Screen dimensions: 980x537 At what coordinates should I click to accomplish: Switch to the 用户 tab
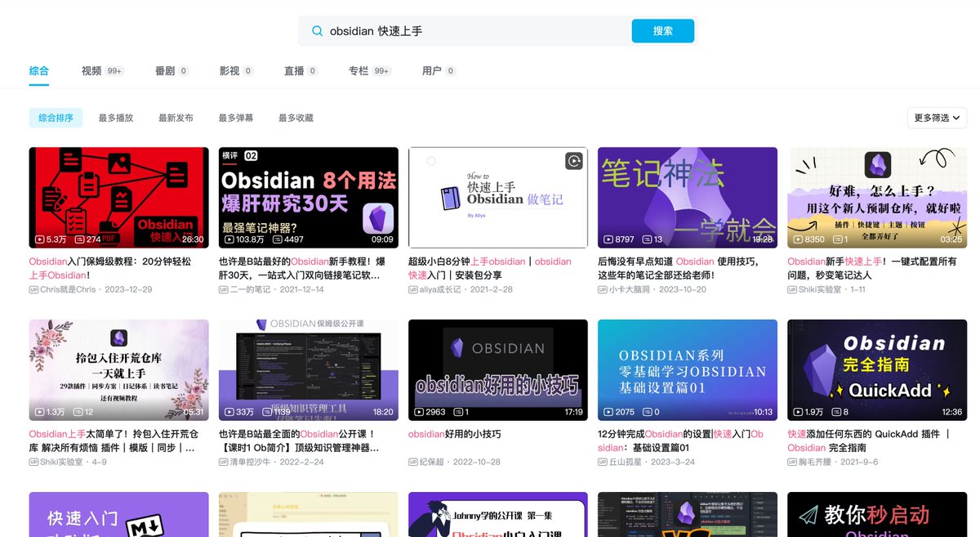pos(439,71)
